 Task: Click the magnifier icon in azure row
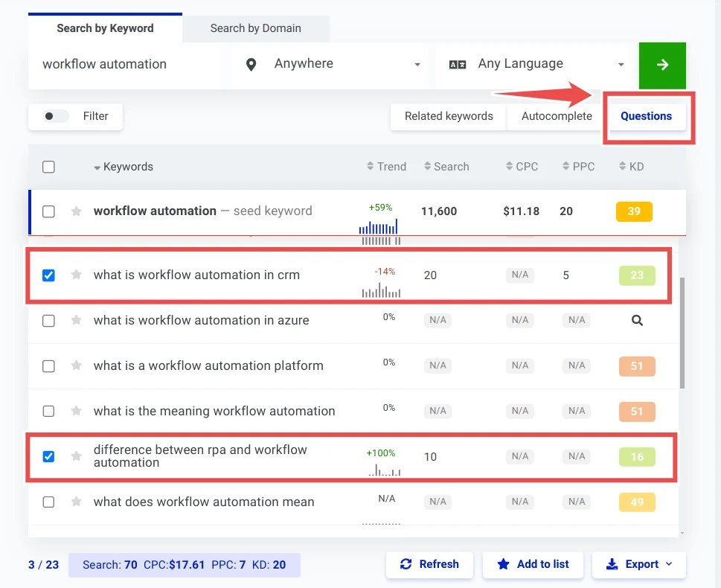coord(637,320)
